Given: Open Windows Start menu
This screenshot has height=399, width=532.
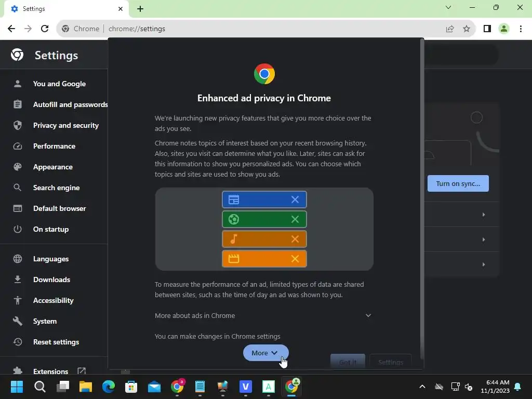Looking at the screenshot, I should (x=17, y=387).
